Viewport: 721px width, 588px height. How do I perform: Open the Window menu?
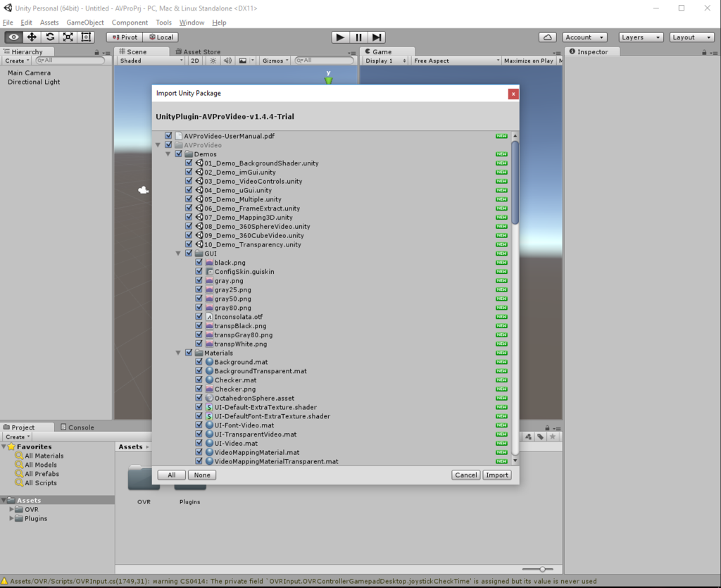[x=192, y=23]
